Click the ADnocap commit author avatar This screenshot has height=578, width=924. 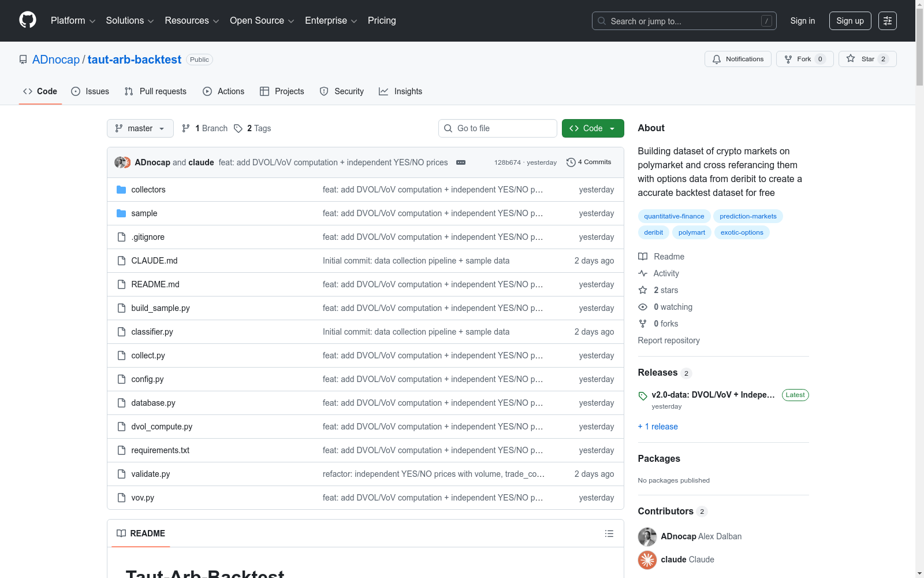click(x=120, y=162)
